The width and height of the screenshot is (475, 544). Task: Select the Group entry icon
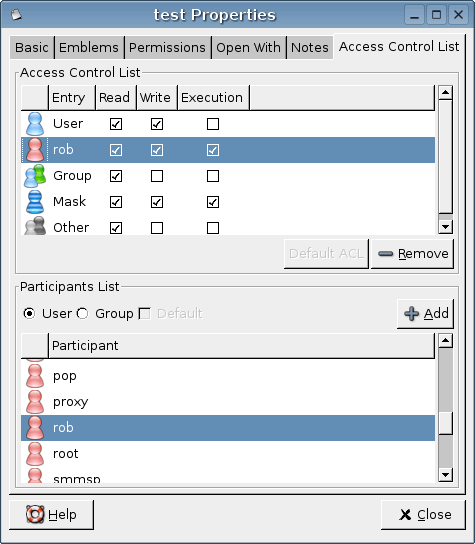pos(35,176)
